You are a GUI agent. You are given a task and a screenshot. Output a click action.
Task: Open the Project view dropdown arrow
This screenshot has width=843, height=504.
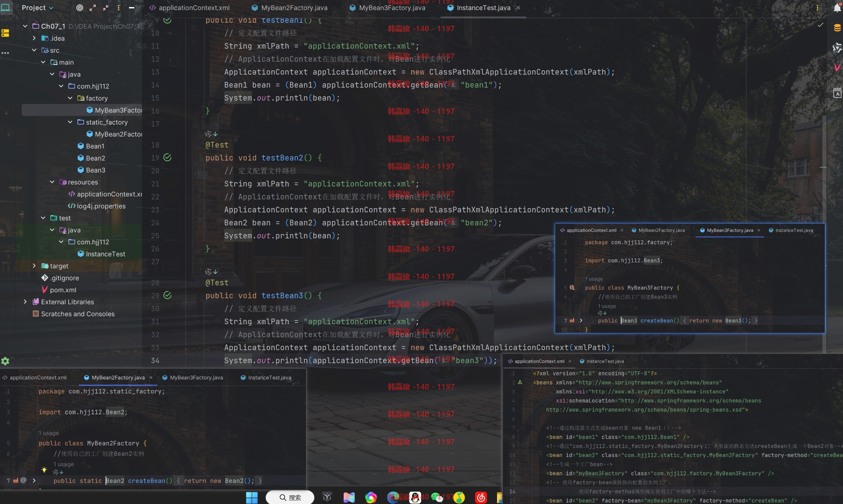(51, 8)
